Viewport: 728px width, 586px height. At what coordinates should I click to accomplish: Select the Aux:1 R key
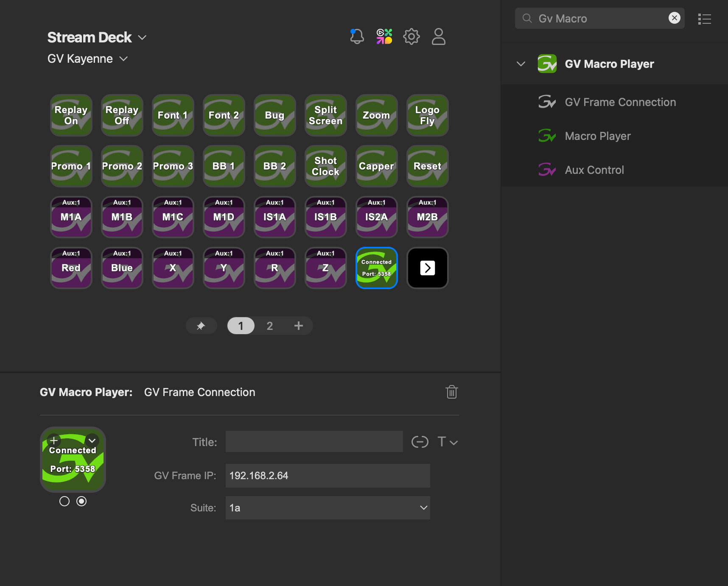pos(275,268)
